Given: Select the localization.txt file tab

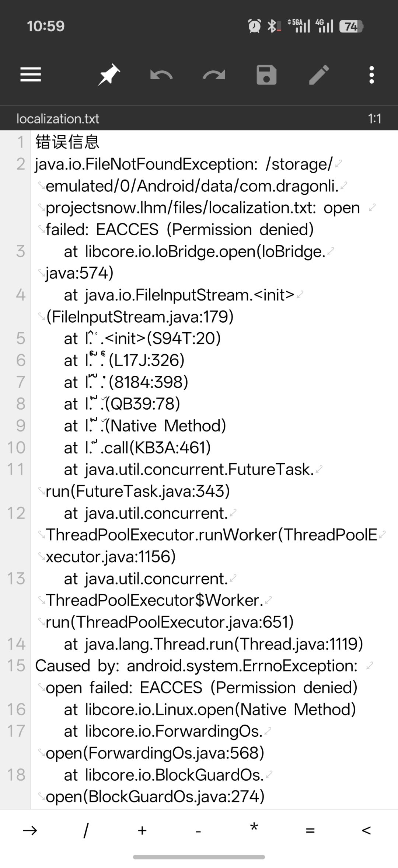Looking at the screenshot, I should 58,119.
